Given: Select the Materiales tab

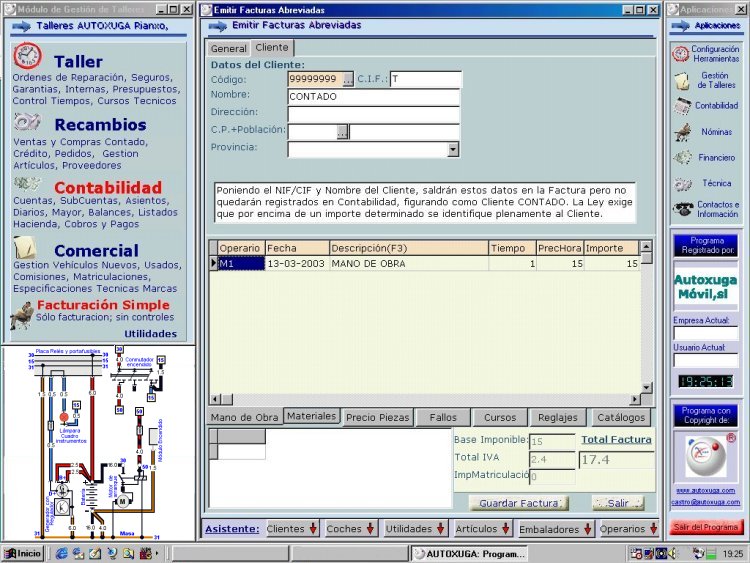Looking at the screenshot, I should (311, 416).
